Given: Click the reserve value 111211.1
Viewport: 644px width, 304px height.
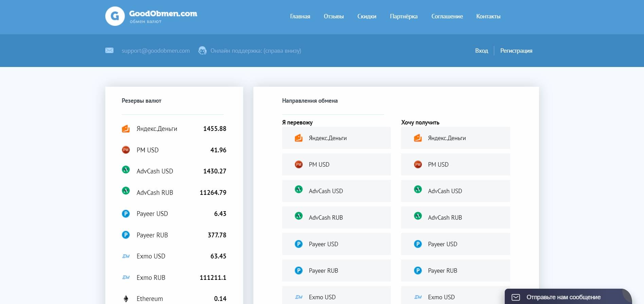Looking at the screenshot, I should tap(213, 277).
